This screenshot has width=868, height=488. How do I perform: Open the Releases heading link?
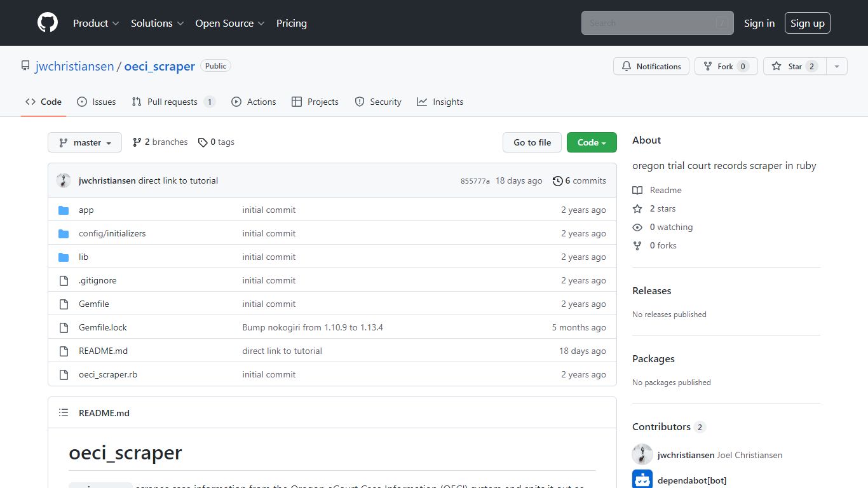[x=652, y=290]
